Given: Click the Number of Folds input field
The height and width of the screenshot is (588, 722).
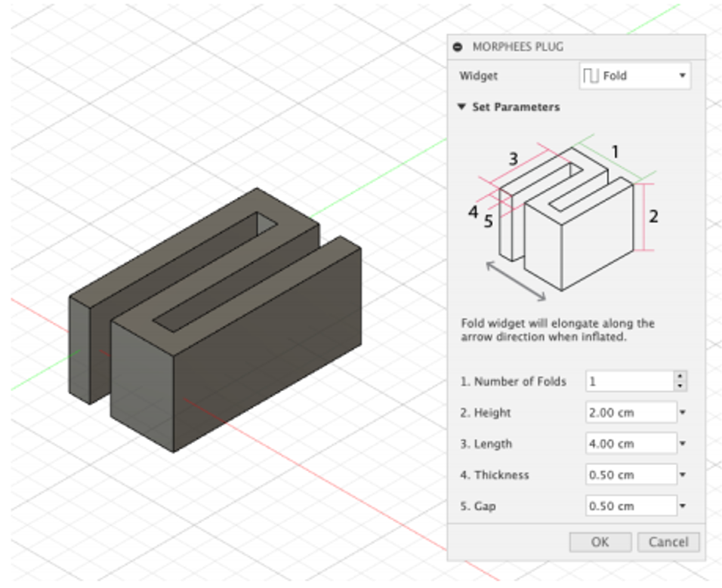Looking at the screenshot, I should pos(629,381).
